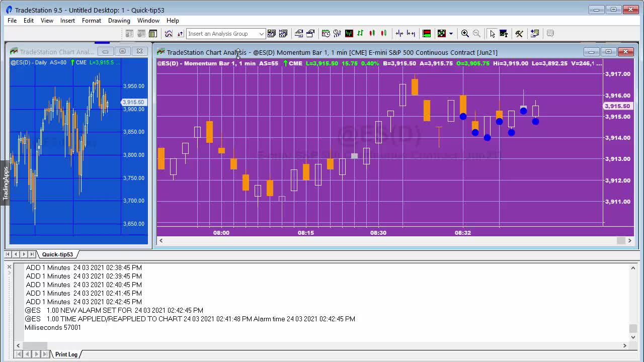Go to first workspace tab arrow
The image size is (644, 362).
pos(8,254)
